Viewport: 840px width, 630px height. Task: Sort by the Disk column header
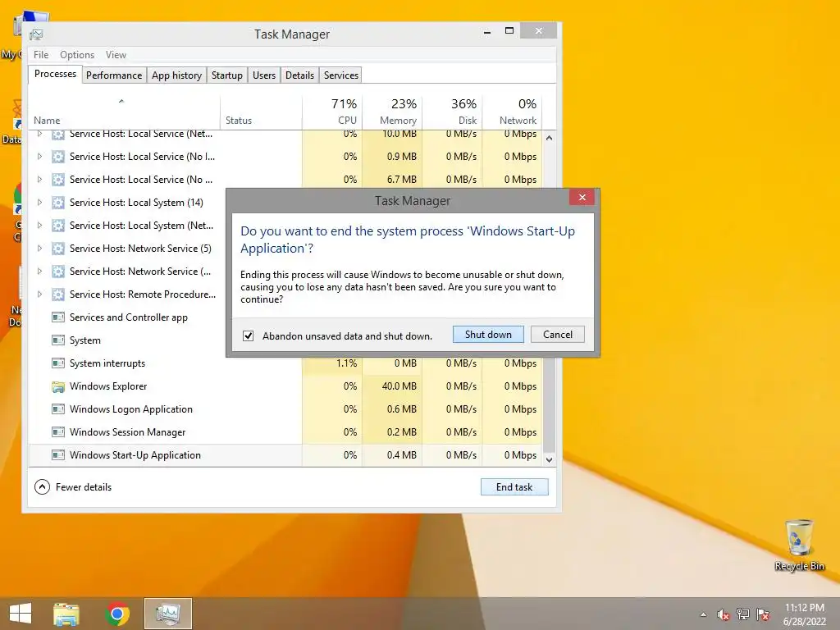coord(452,112)
